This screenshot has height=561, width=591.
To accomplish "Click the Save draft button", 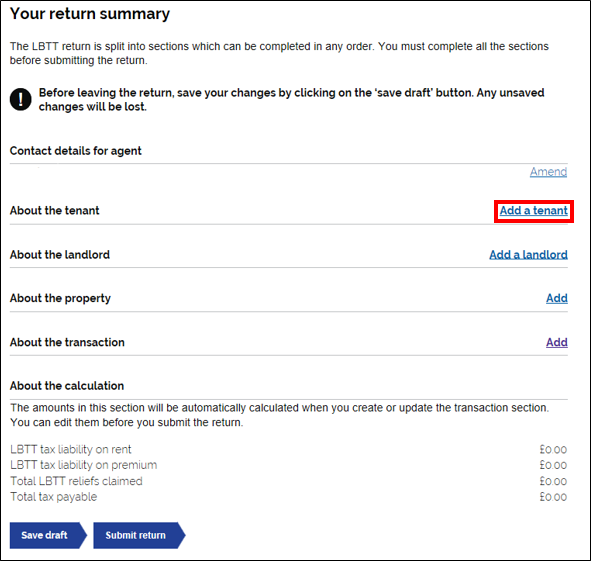I will [48, 535].
